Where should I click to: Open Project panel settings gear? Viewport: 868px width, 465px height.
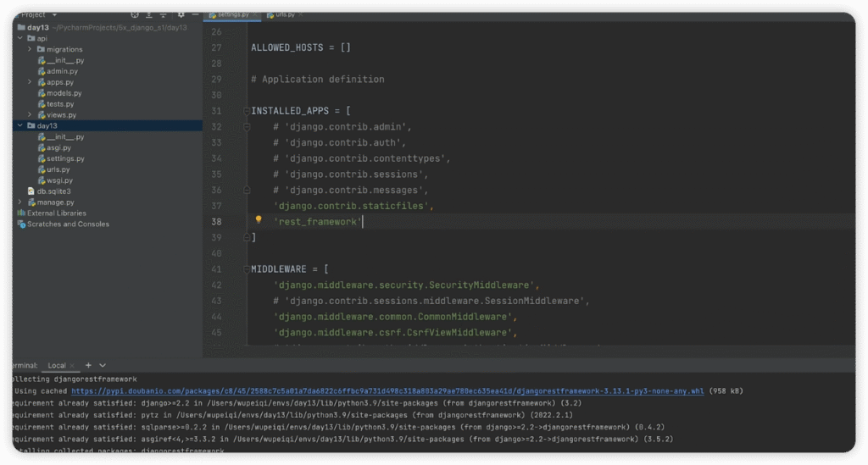pos(181,15)
